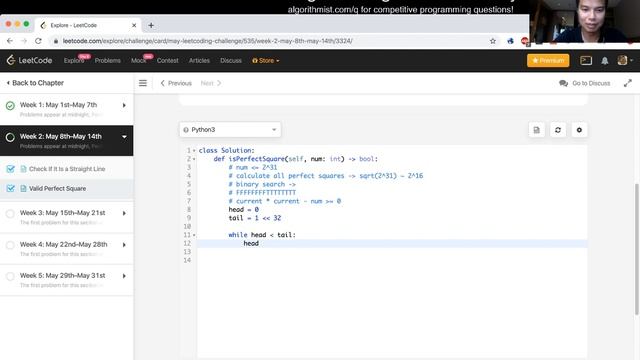Expand Week 1: May 1st-May 7th
This screenshot has width=640, height=360.
pyautogui.click(x=124, y=105)
